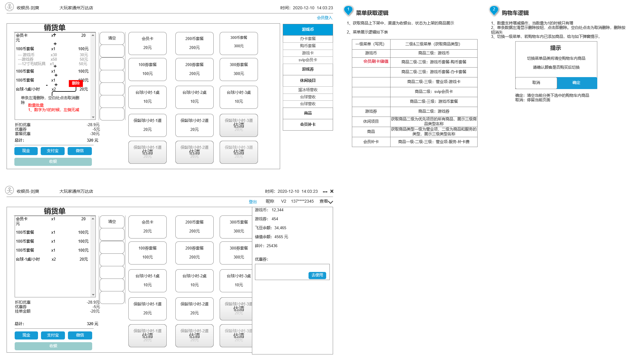Image resolution: width=629 pixels, height=364 pixels.
Task: Add 台球/小时-2桌 in member-logged-in screen
Action: click(x=194, y=281)
